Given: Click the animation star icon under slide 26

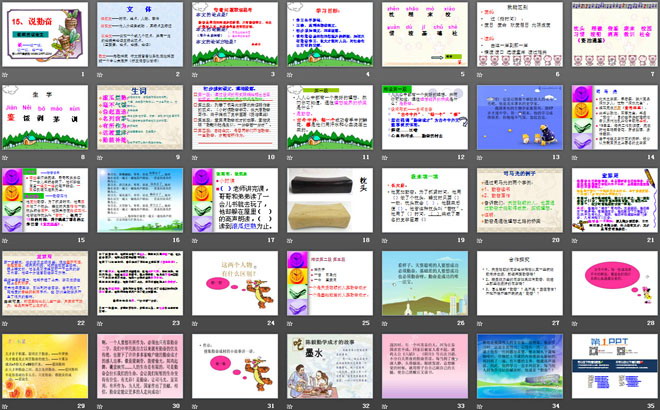Looking at the screenshot, I should (x=385, y=323).
